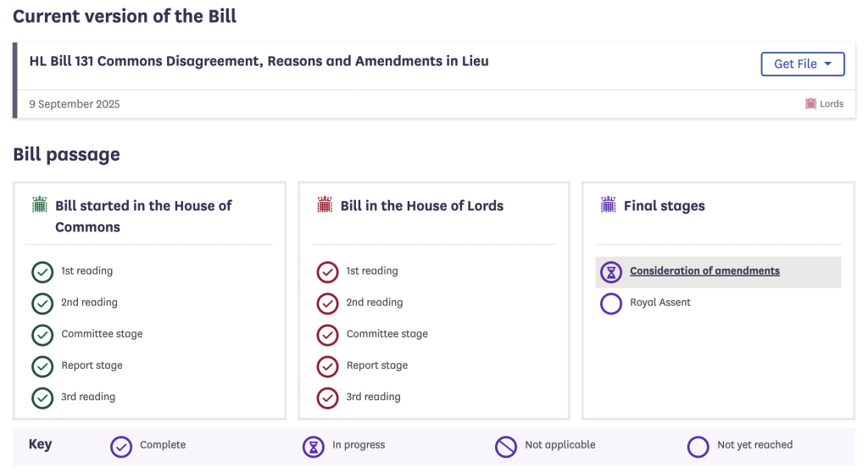Click the Lords 2nd reading red checkmark
The image size is (868, 473).
tap(327, 303)
